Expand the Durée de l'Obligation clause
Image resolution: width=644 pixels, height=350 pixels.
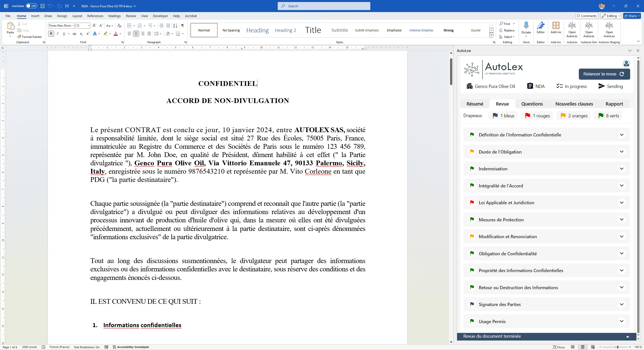pos(621,152)
